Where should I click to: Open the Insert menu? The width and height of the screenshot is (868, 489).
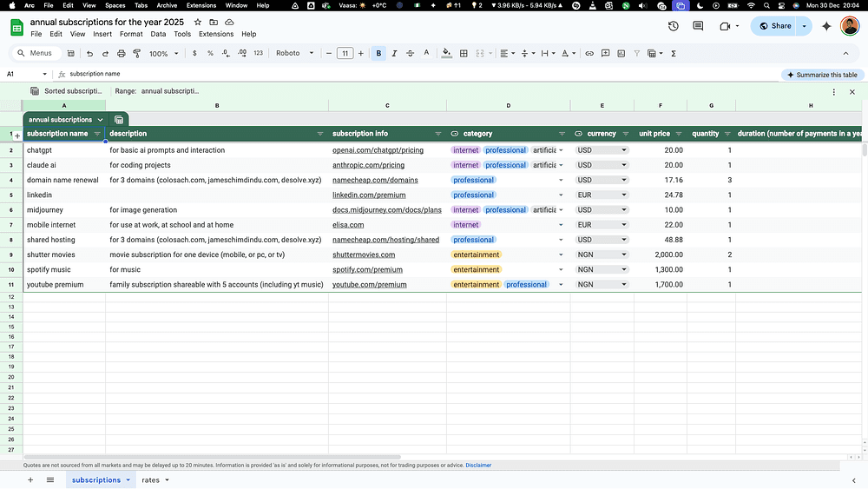click(102, 34)
